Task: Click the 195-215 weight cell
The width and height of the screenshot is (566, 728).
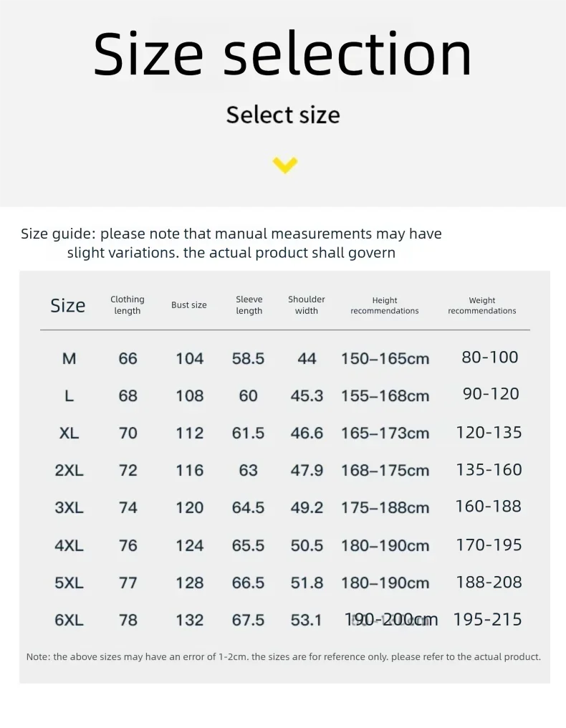Action: pos(488,620)
